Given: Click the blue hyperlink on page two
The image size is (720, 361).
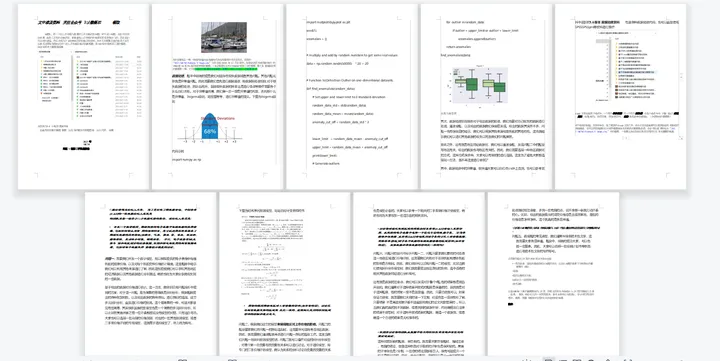Looking at the screenshot, I should pyautogui.click(x=191, y=63).
